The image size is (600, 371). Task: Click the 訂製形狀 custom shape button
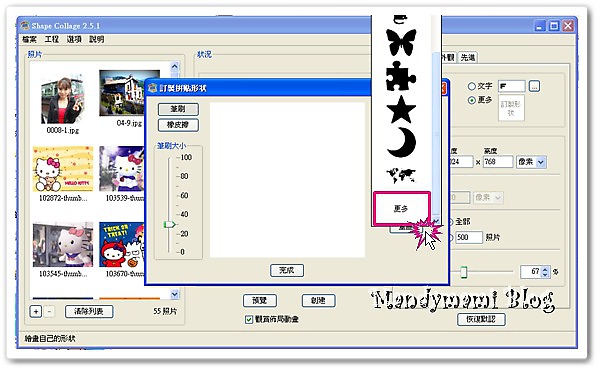(510, 109)
